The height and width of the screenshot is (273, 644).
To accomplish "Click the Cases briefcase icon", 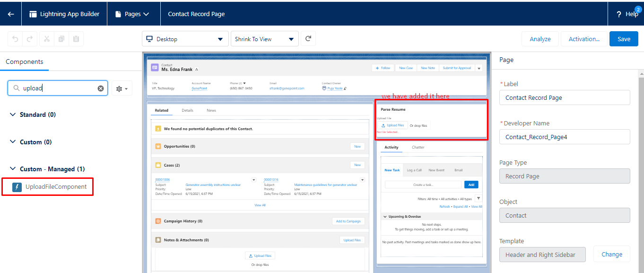I will pyautogui.click(x=158, y=165).
